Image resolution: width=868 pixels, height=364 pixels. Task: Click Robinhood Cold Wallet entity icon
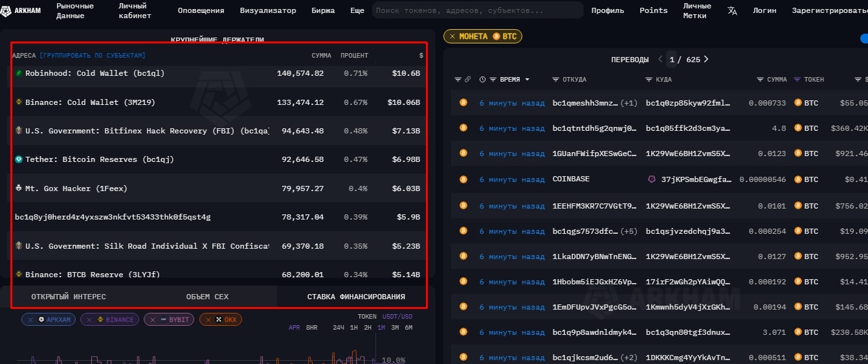pyautogui.click(x=19, y=73)
